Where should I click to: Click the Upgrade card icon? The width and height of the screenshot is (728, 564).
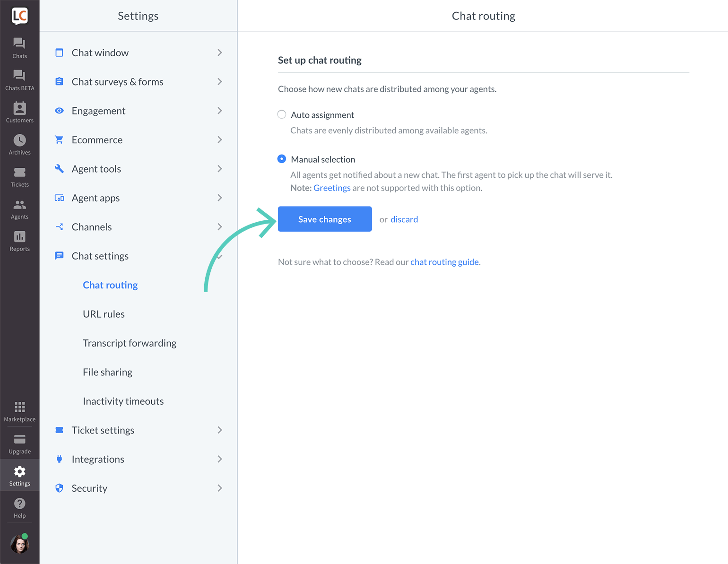point(19,439)
